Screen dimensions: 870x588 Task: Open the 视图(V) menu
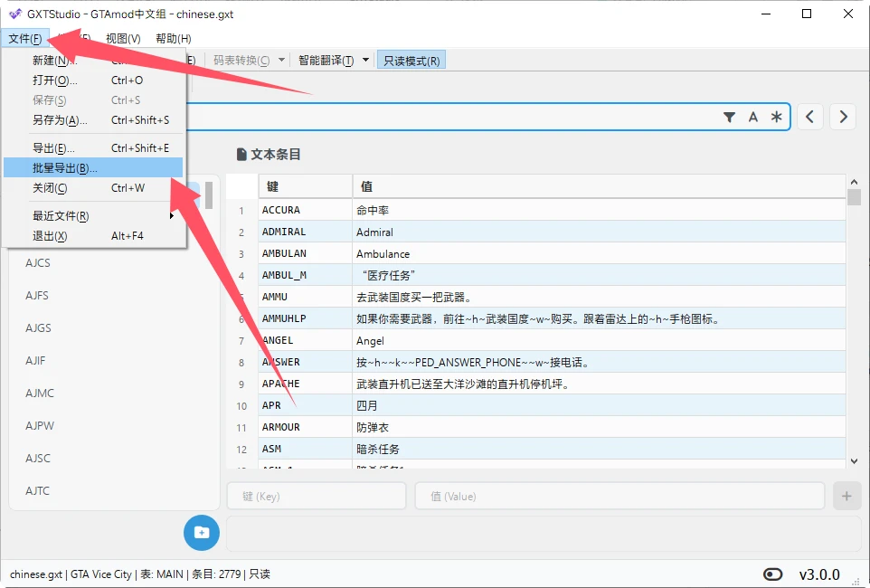tap(123, 38)
